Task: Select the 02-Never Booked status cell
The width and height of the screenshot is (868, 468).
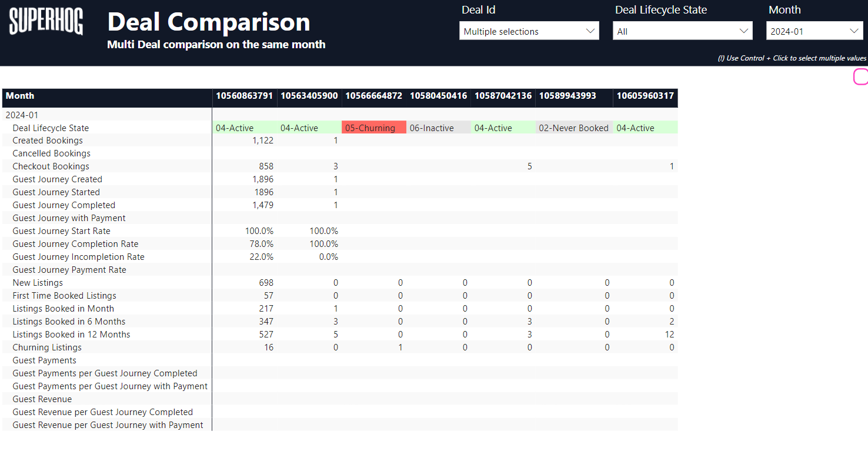Action: tap(573, 128)
